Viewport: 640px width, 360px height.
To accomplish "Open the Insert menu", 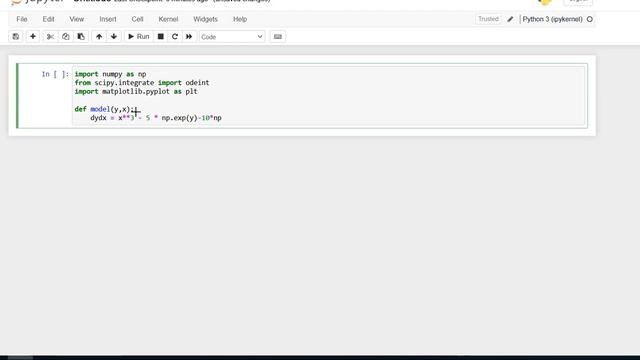I will coord(108,19).
